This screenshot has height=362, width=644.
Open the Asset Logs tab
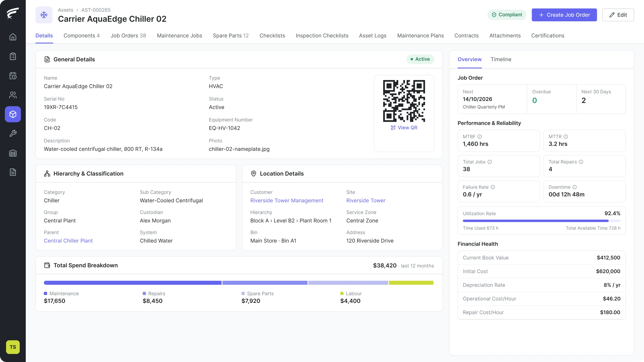(373, 35)
